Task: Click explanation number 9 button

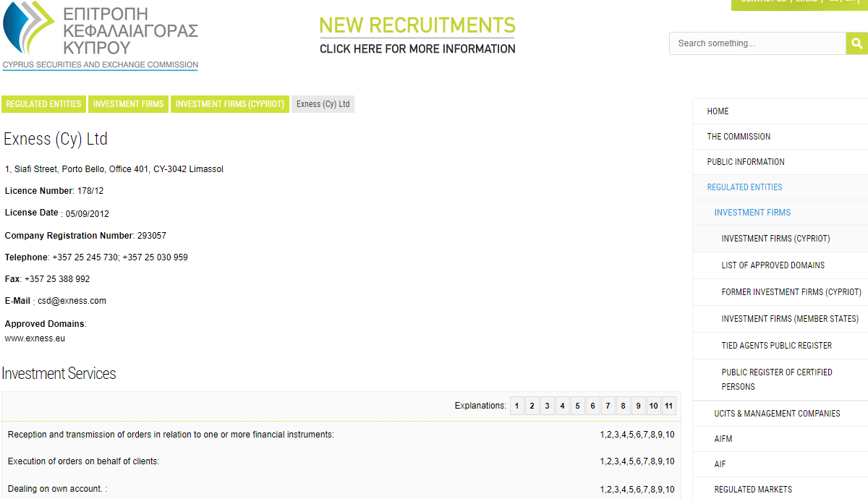Action: point(639,406)
